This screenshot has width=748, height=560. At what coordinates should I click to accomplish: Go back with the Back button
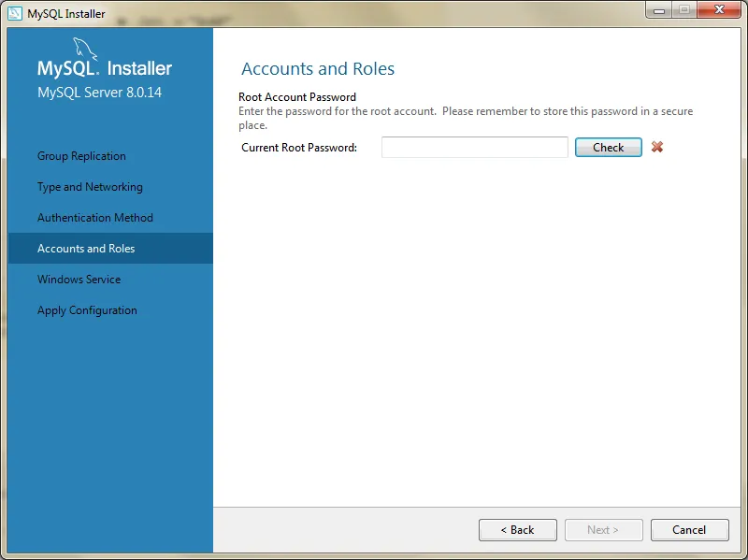point(518,530)
